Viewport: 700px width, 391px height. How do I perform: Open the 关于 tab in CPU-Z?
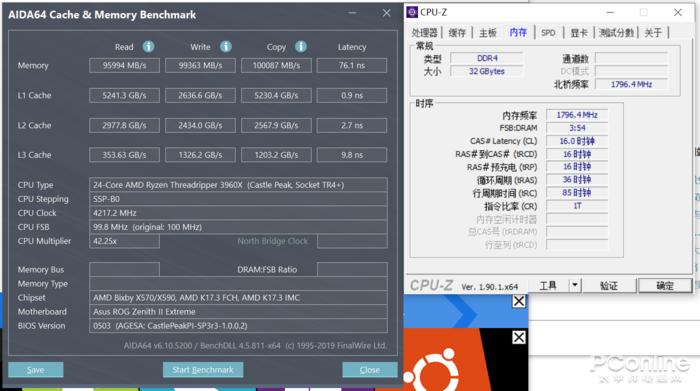[x=653, y=33]
